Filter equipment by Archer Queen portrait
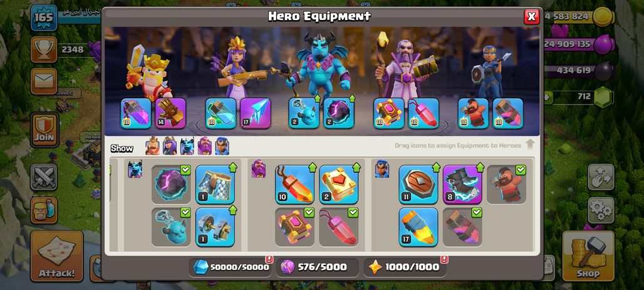The width and height of the screenshot is (644, 290). point(170,146)
